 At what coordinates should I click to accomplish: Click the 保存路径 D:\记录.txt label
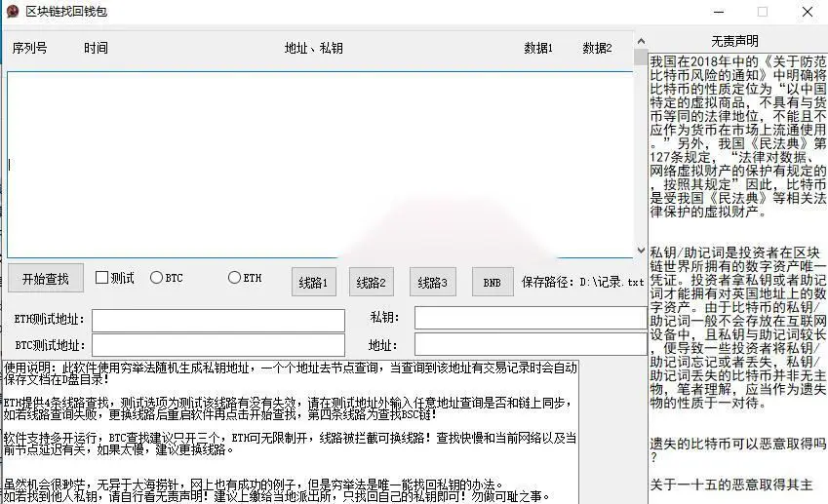583,283
